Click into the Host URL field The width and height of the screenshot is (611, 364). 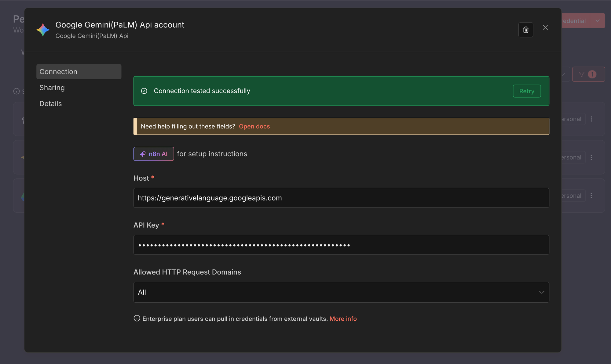click(x=341, y=198)
